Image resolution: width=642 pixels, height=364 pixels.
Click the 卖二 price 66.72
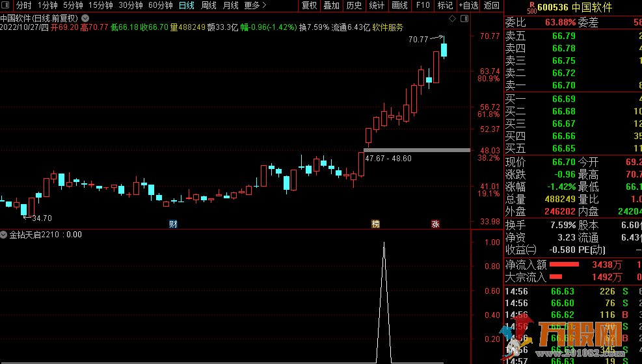point(564,73)
